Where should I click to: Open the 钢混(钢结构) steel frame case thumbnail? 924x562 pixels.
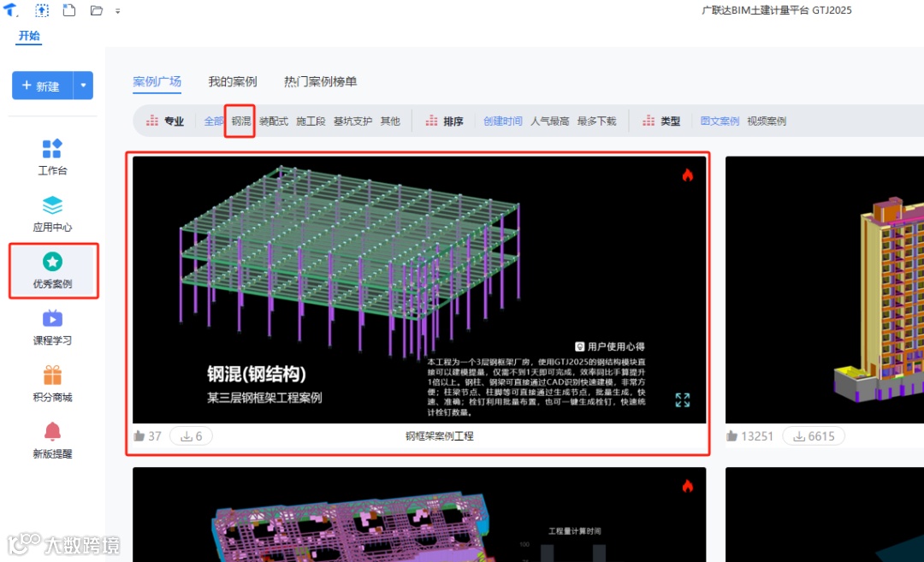[x=419, y=289]
